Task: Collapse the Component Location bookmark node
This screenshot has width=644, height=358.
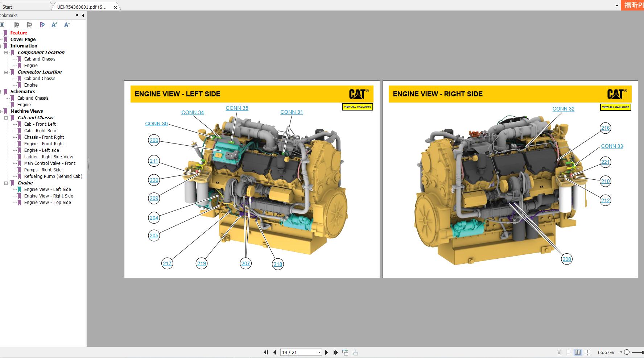Action: point(5,52)
